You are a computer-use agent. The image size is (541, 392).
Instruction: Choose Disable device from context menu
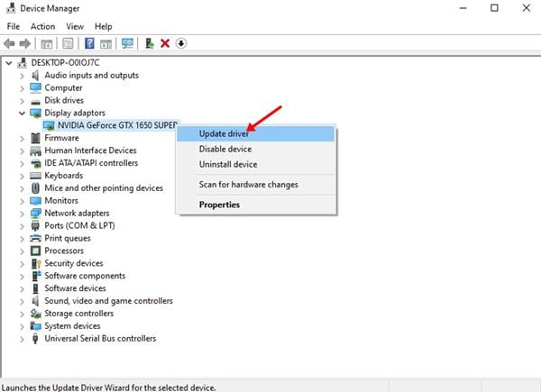coord(256,149)
